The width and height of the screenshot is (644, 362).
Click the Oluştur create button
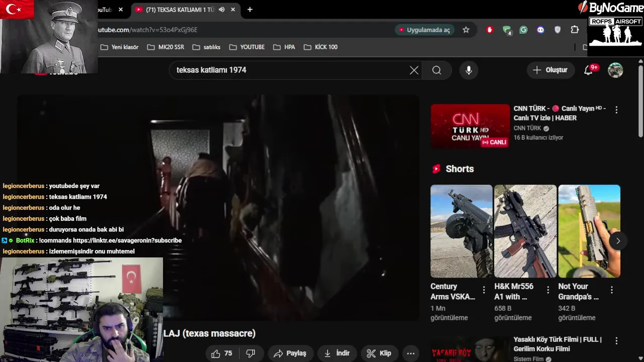pos(550,70)
